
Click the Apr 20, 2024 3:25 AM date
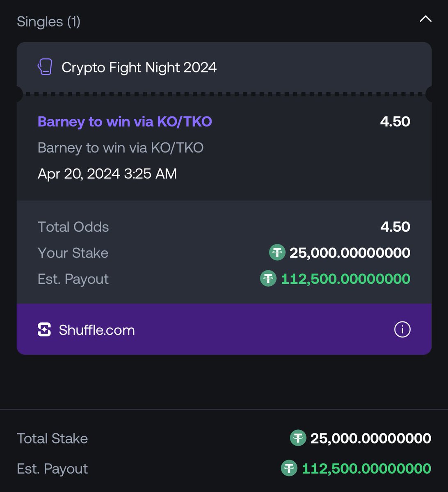point(107,174)
